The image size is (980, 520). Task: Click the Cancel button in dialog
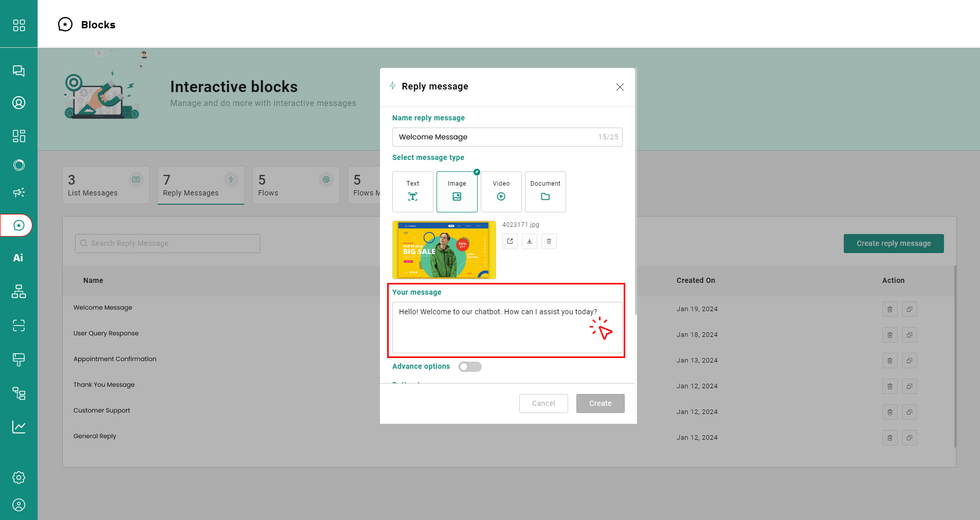pos(543,403)
